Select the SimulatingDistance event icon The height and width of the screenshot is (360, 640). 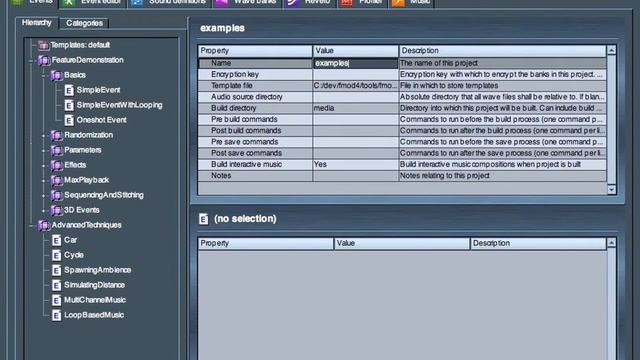56,285
